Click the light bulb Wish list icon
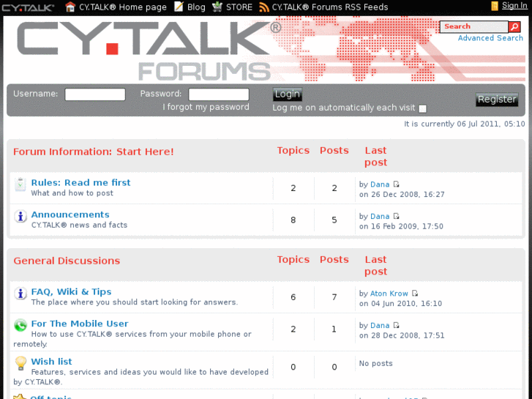 coord(20,363)
